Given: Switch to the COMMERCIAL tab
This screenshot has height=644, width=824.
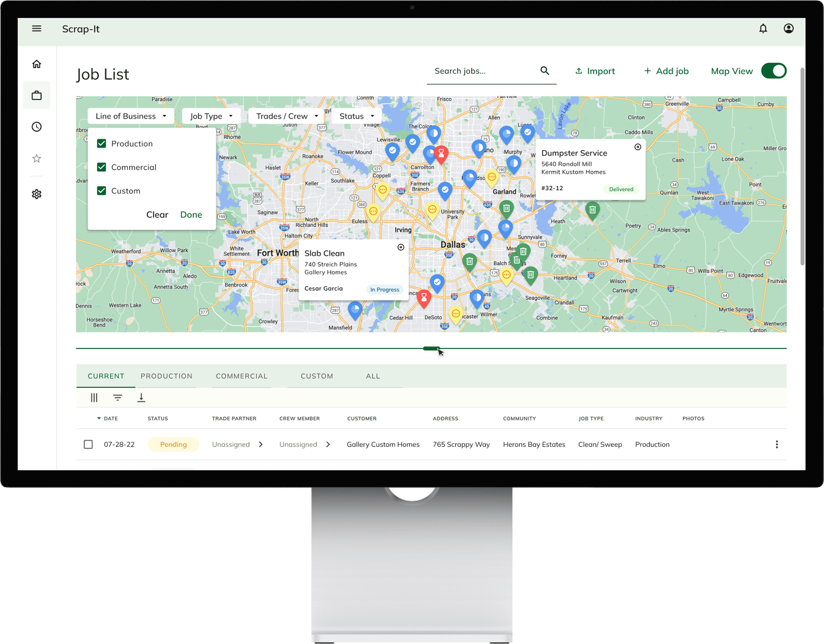Looking at the screenshot, I should point(242,376).
